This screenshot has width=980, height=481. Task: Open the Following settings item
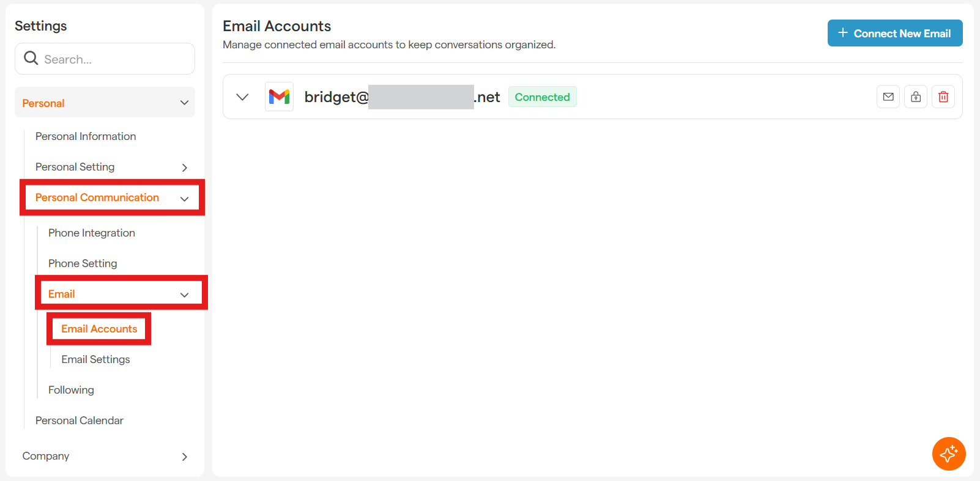(x=71, y=390)
